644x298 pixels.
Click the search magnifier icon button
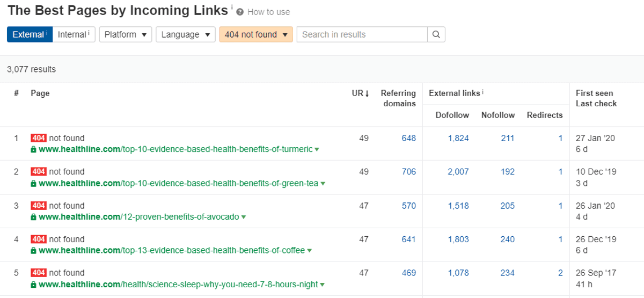pyautogui.click(x=436, y=34)
